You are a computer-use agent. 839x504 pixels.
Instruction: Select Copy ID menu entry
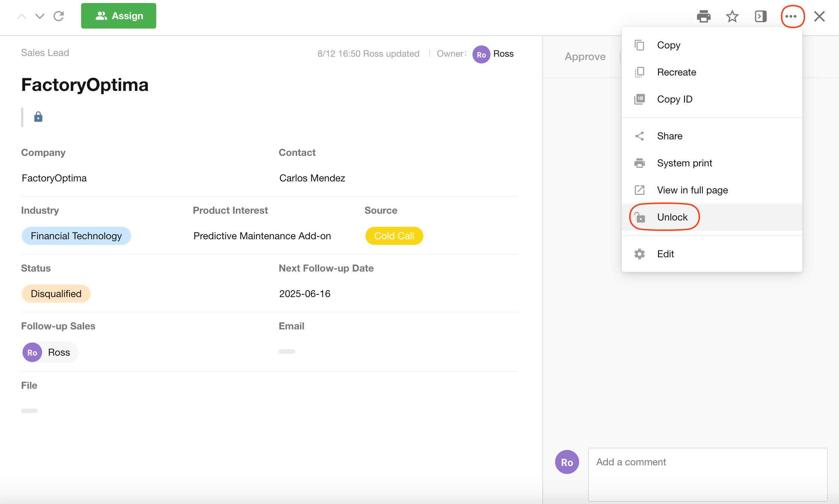[x=712, y=99]
